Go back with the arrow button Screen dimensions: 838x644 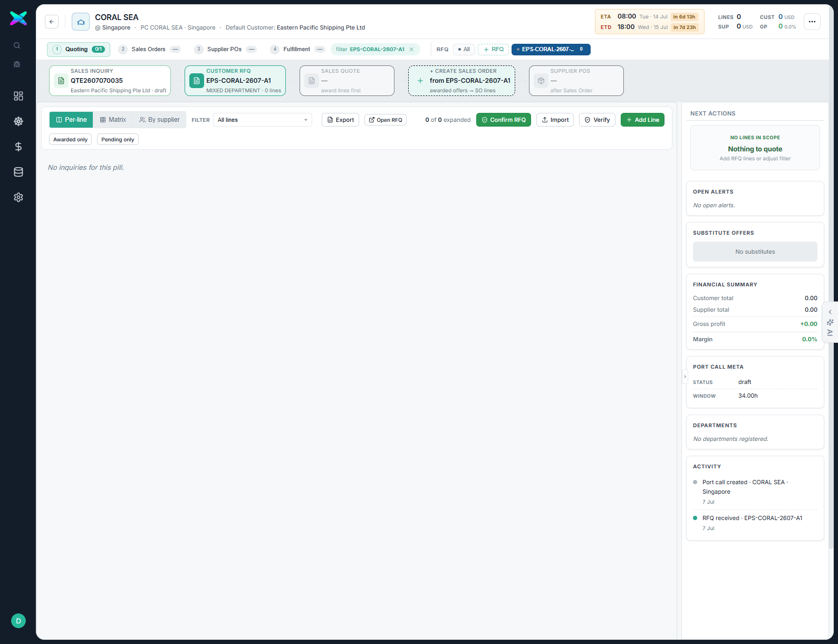[x=52, y=22]
